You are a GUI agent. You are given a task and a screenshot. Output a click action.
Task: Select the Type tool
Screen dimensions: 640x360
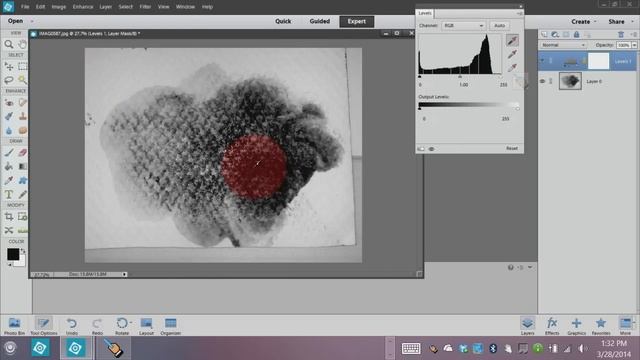[9, 194]
